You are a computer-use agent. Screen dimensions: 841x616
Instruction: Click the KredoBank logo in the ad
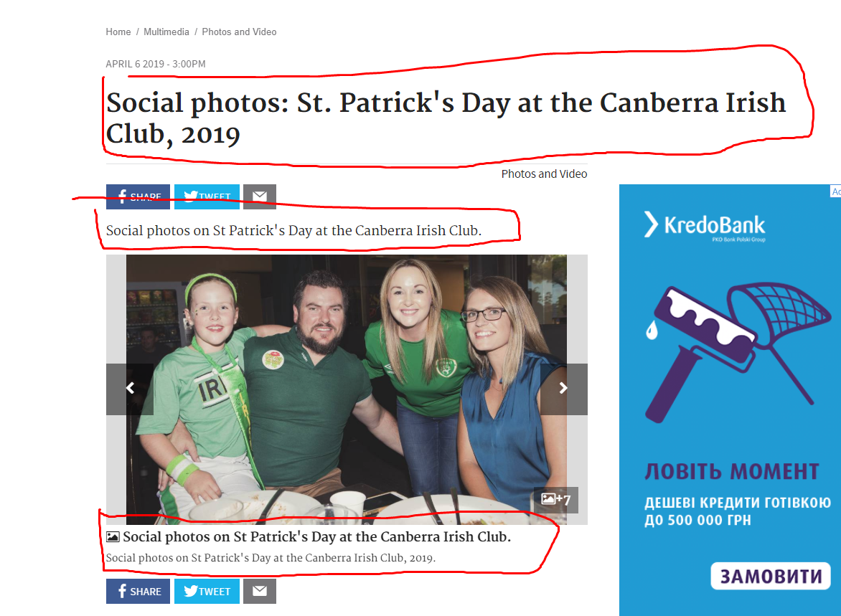(705, 226)
